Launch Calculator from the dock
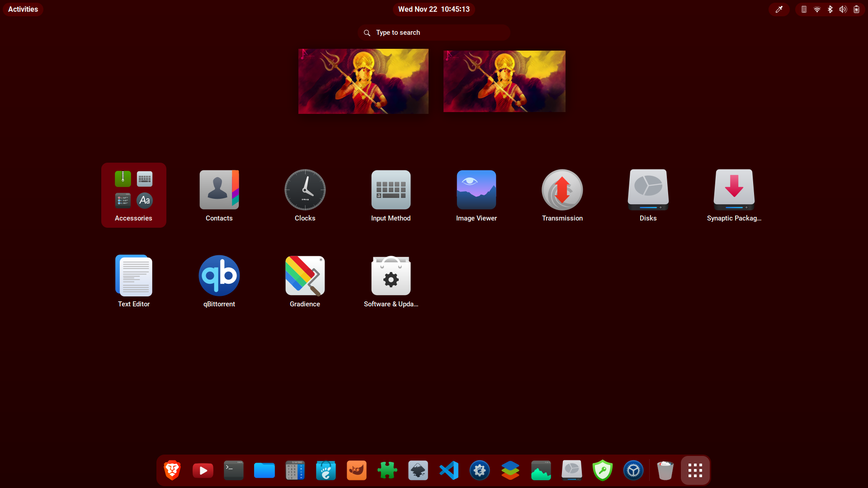 (x=295, y=470)
